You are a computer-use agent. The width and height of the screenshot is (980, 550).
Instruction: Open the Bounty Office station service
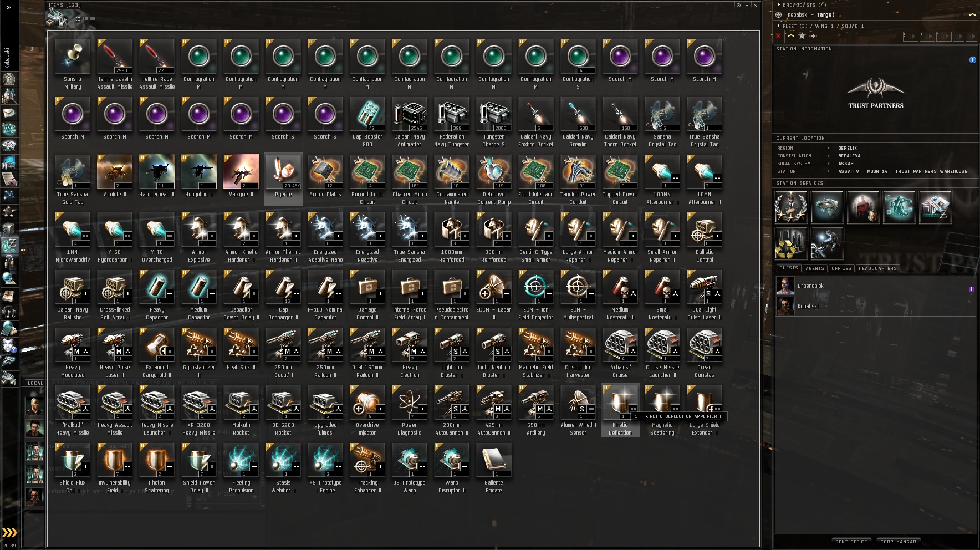pyautogui.click(x=862, y=207)
